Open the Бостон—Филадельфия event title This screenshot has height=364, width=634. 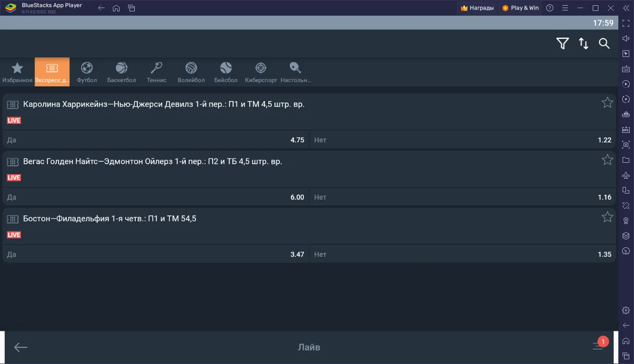click(110, 219)
